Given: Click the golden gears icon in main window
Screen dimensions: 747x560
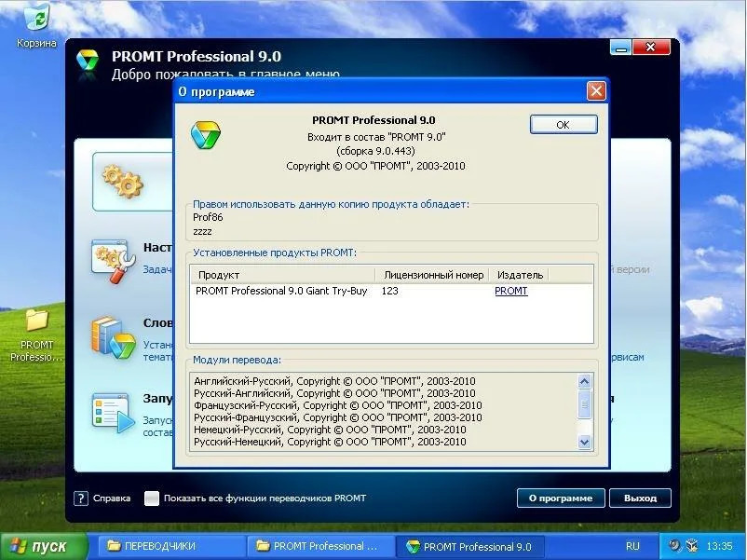Looking at the screenshot, I should point(123,182).
